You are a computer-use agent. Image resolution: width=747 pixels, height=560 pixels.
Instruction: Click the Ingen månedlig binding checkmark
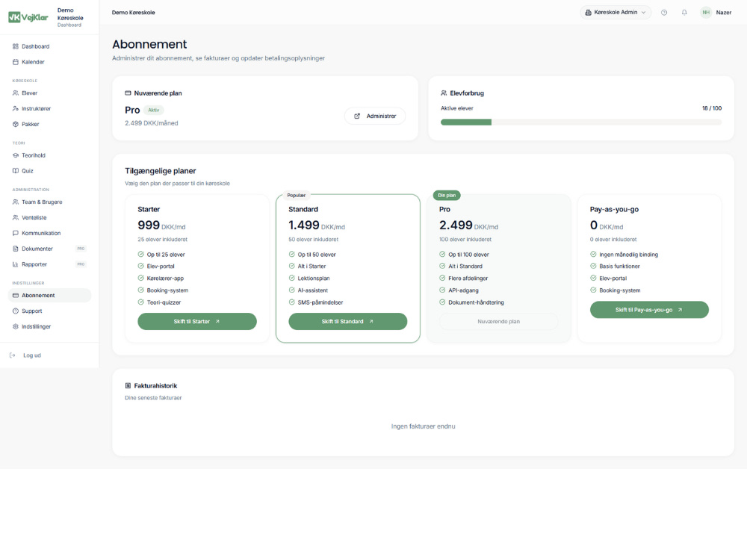593,255
